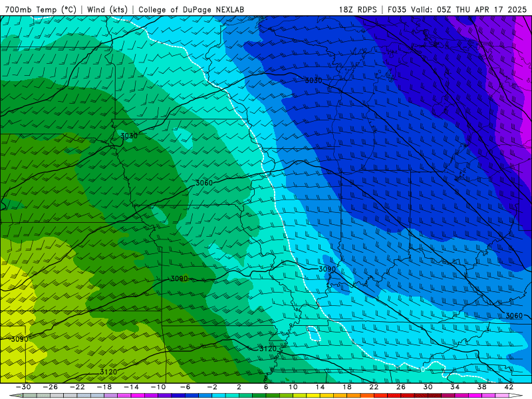
Task: Click the 'F035' forecast hour text
Action: tap(396, 9)
